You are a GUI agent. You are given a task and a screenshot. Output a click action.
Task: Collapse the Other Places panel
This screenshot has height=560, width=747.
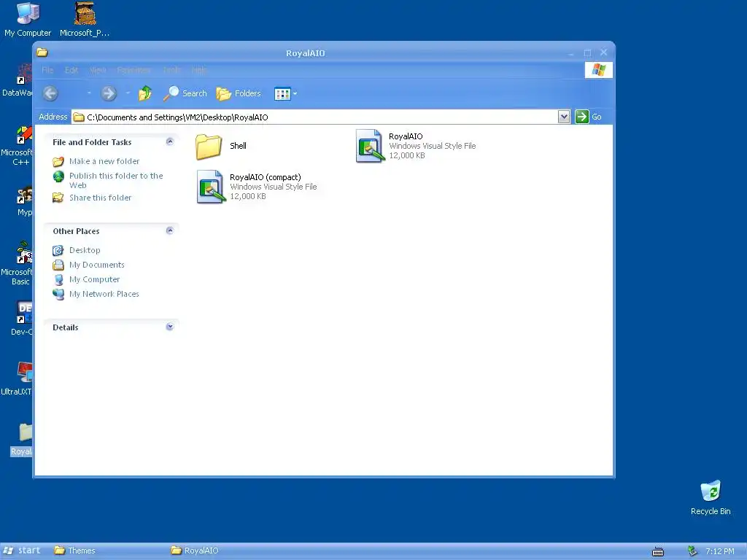pyautogui.click(x=169, y=230)
